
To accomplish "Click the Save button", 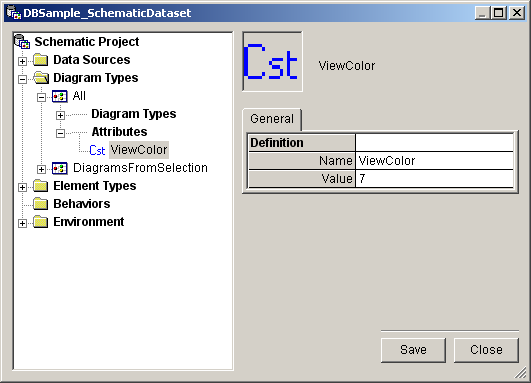I will [413, 350].
